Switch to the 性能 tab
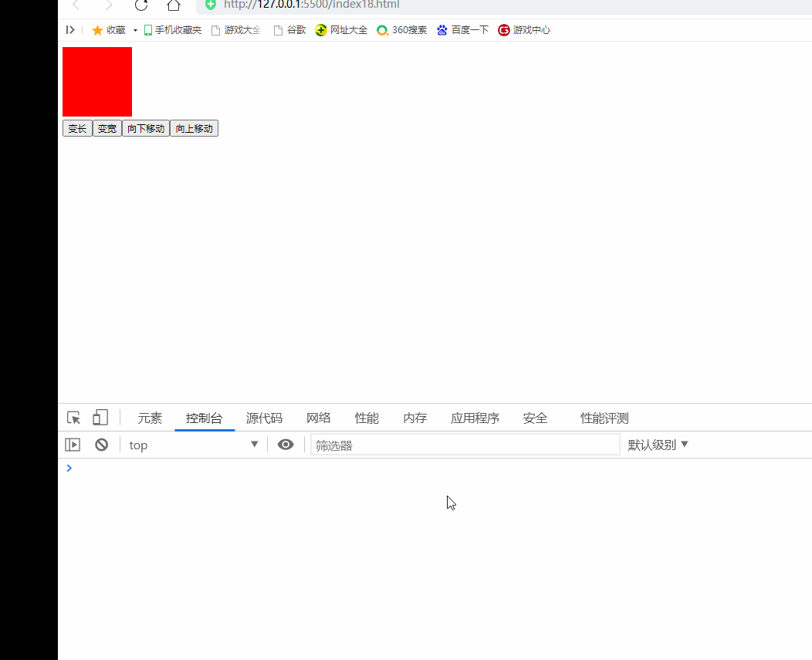Image resolution: width=812 pixels, height=660 pixels. coord(367,418)
